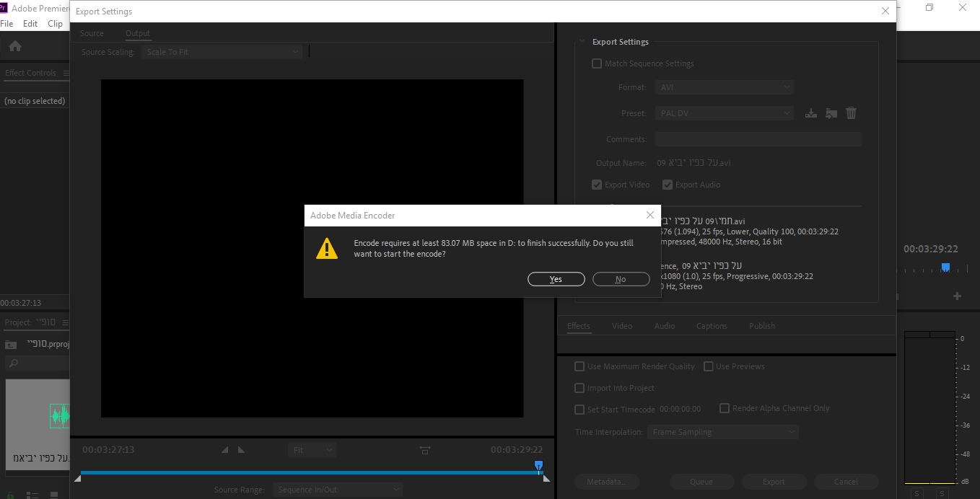Viewport: 980px width, 499px height.
Task: Open the Time Interpolation dropdown
Action: [x=723, y=432]
